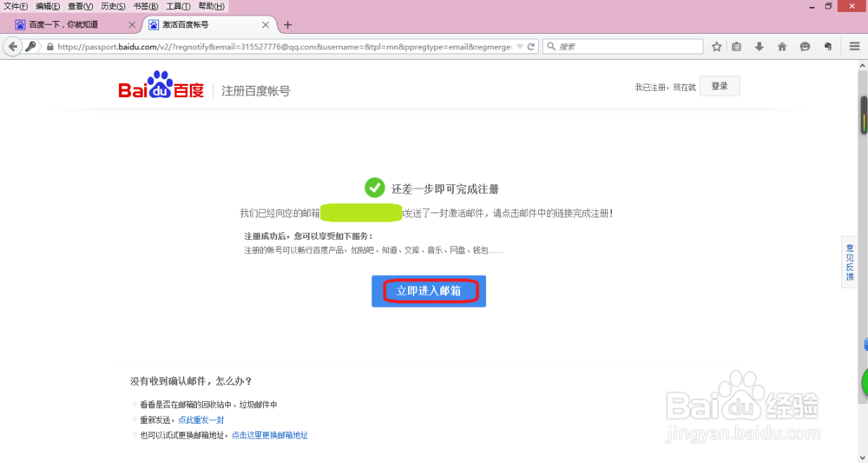Open the 历史(S) menu
Image resolution: width=868 pixels, height=463 pixels.
coord(113,6)
